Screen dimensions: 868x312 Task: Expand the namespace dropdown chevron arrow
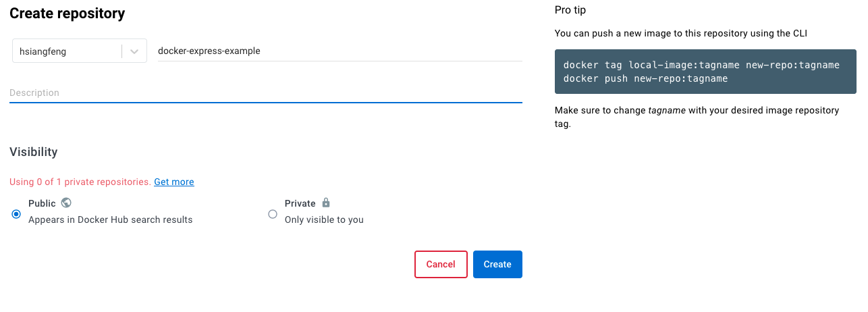[x=134, y=51]
